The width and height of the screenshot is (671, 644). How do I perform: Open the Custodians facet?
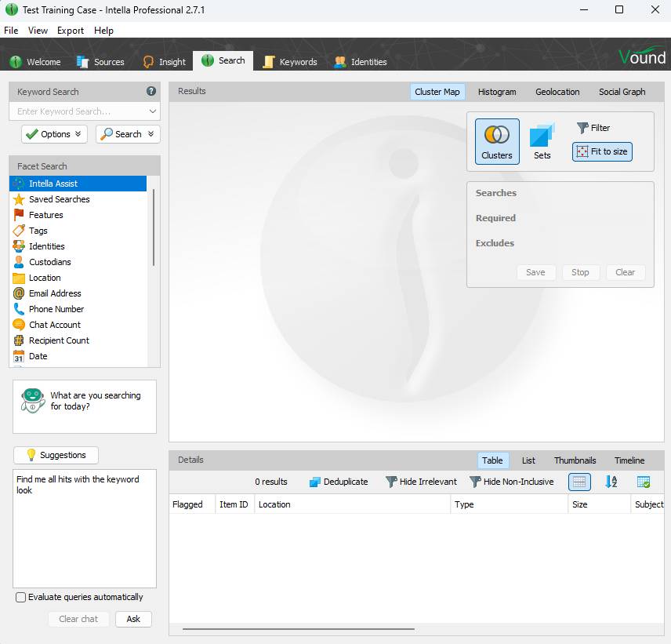point(78,262)
